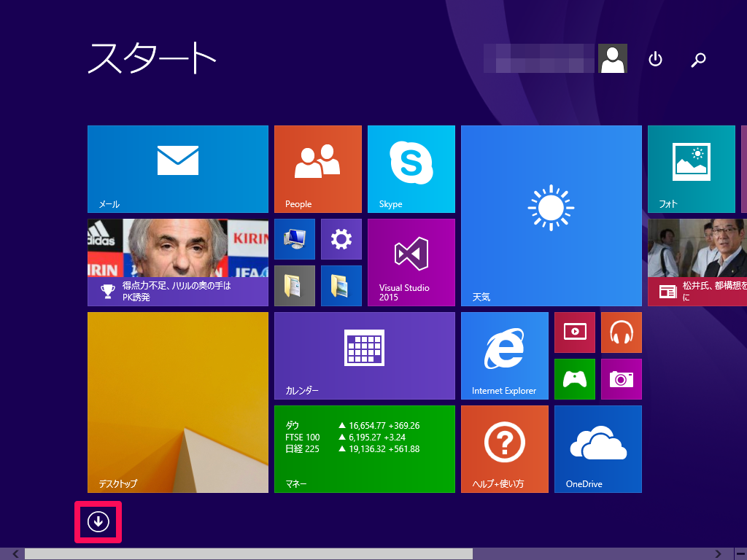Viewport: 747px width, 560px height.
Task: Open the Skype tile
Action: tap(411, 168)
